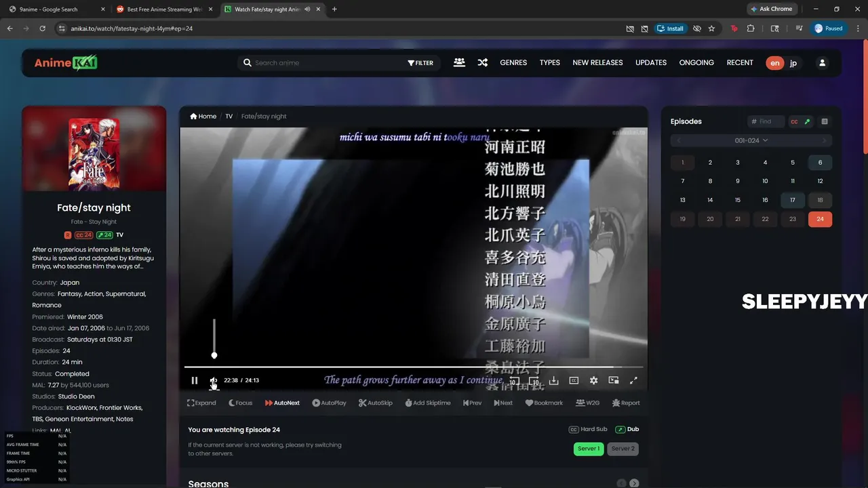Skip forward 10 seconds in player
The image size is (868, 488).
pos(534,381)
